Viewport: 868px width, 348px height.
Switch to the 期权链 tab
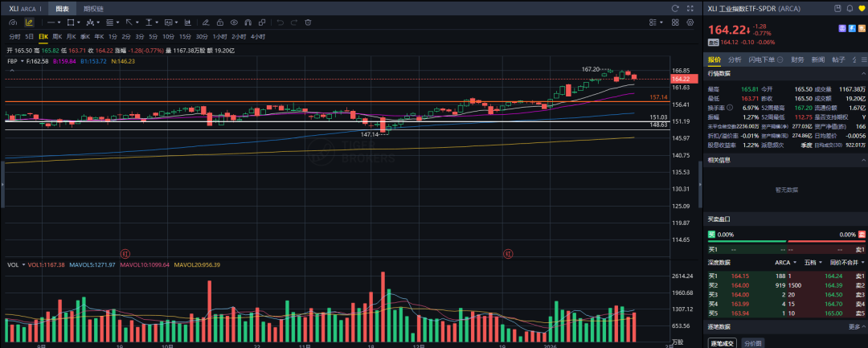[x=94, y=8]
